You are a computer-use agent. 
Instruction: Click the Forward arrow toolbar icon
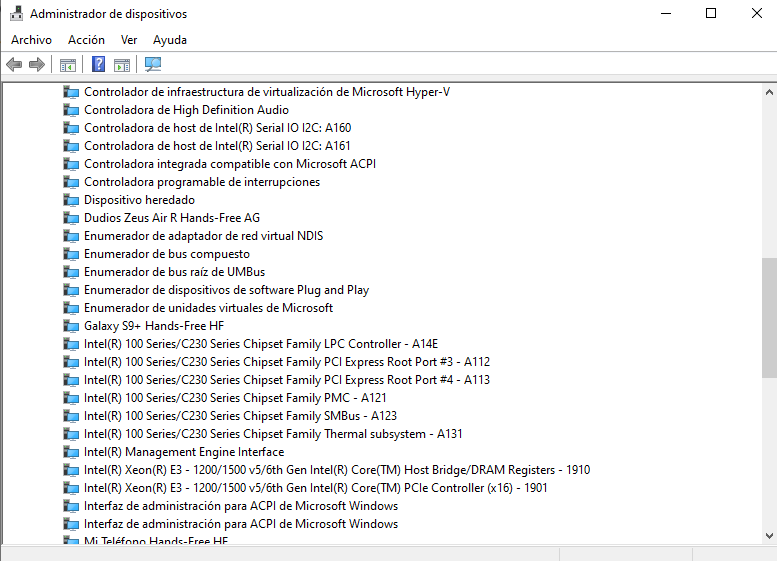(x=37, y=65)
